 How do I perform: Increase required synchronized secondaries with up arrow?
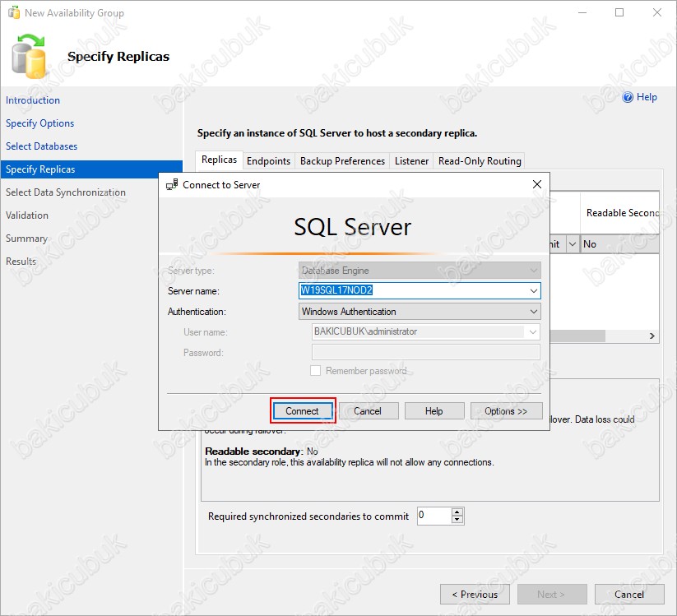pos(457,512)
